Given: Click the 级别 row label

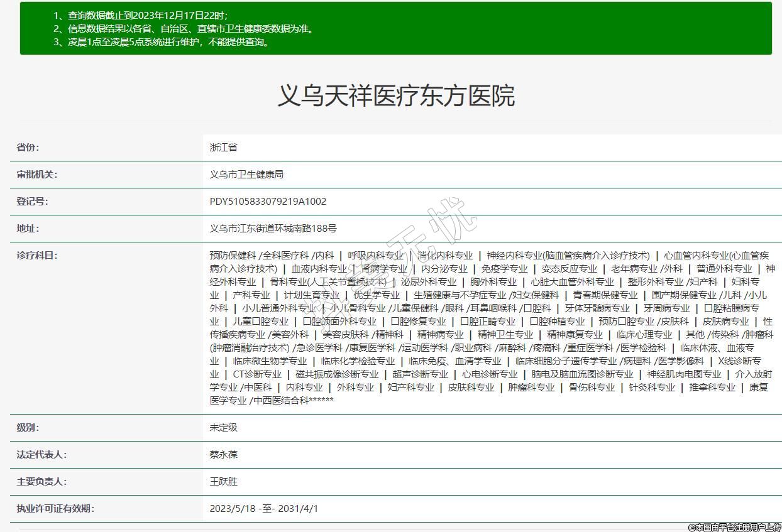Looking at the screenshot, I should tap(28, 428).
